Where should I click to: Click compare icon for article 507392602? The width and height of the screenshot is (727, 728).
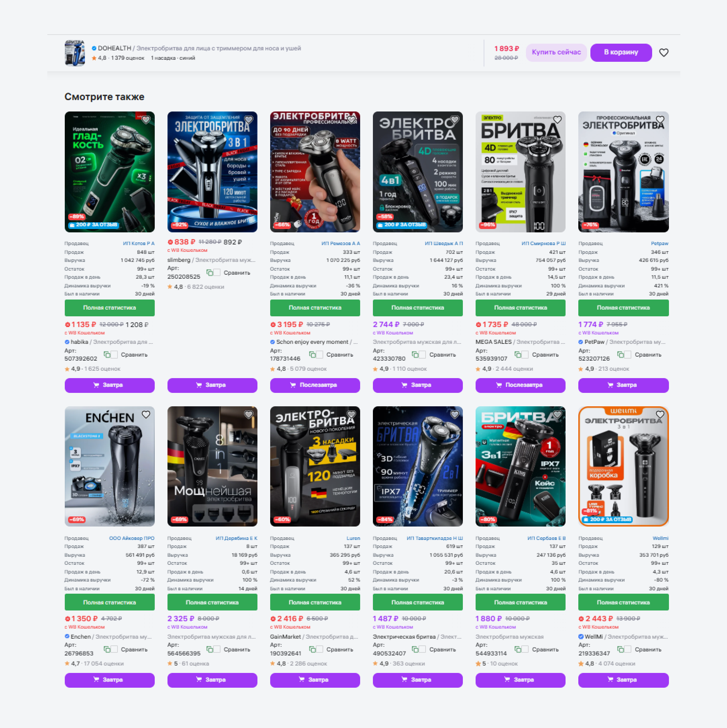point(107,355)
